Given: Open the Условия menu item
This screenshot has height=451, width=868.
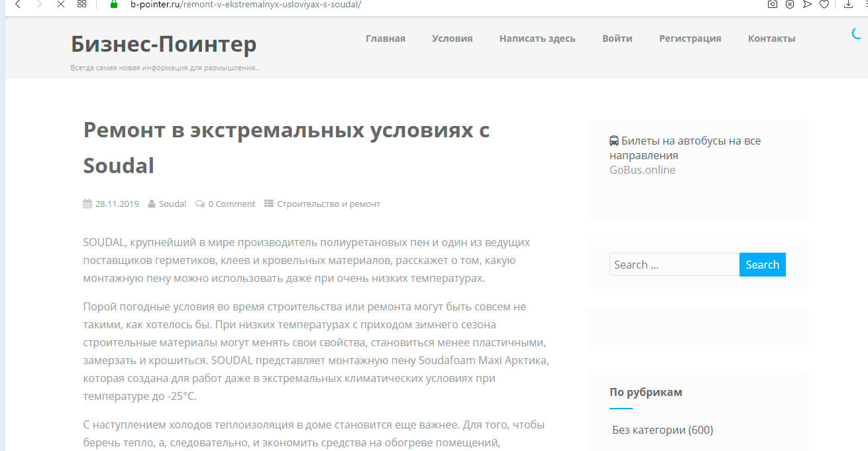Looking at the screenshot, I should pyautogui.click(x=453, y=38).
